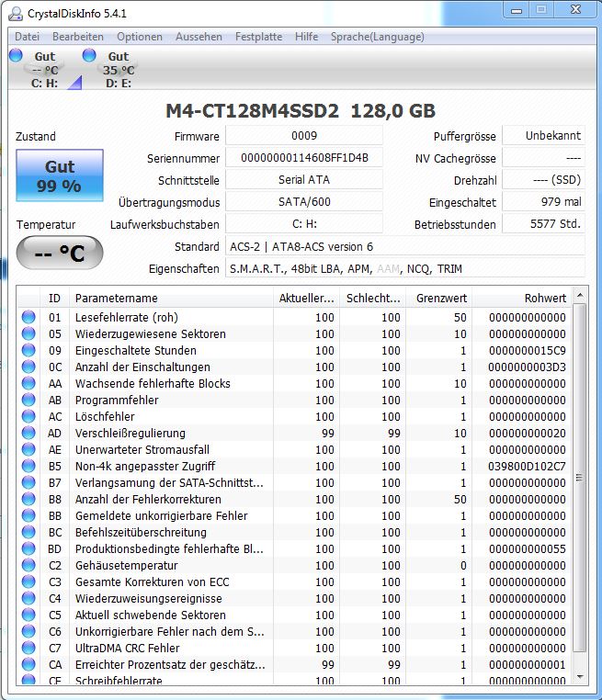The height and width of the screenshot is (700, 602).
Task: Click the blue orb above drive D: E:
Action: click(x=89, y=55)
